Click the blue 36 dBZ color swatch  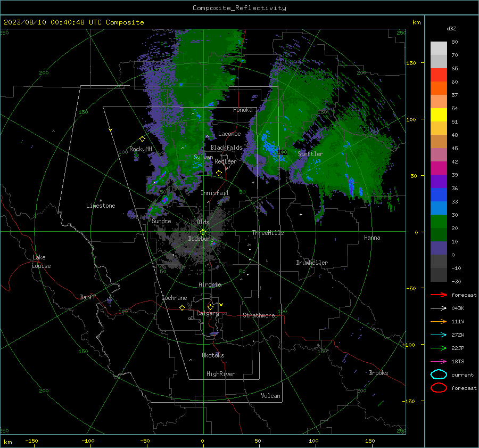point(439,194)
